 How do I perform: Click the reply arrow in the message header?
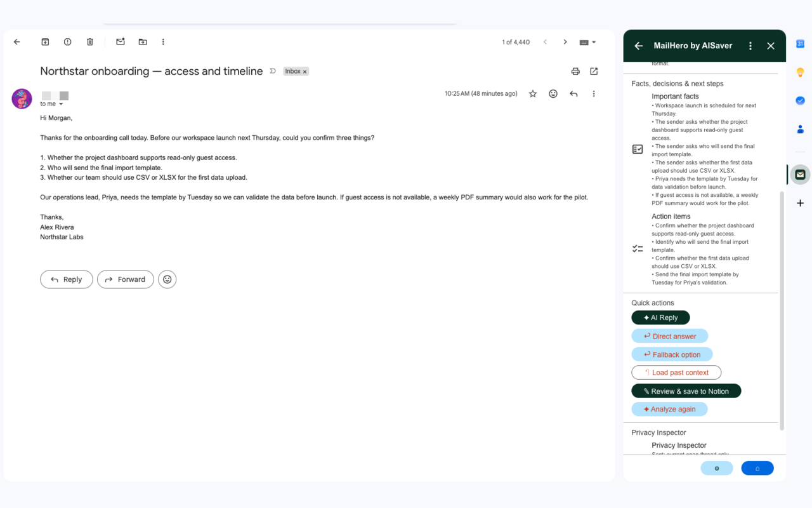pyautogui.click(x=573, y=94)
